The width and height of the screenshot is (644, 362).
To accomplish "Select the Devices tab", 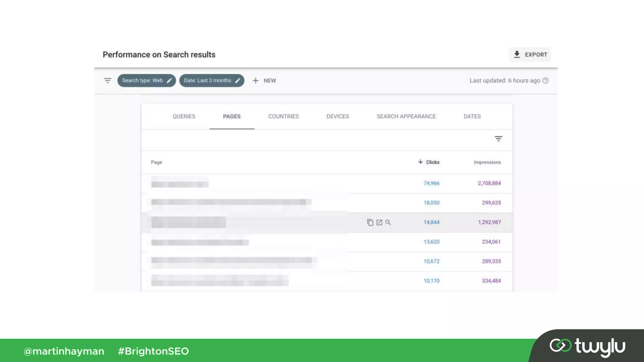I will tap(337, 116).
